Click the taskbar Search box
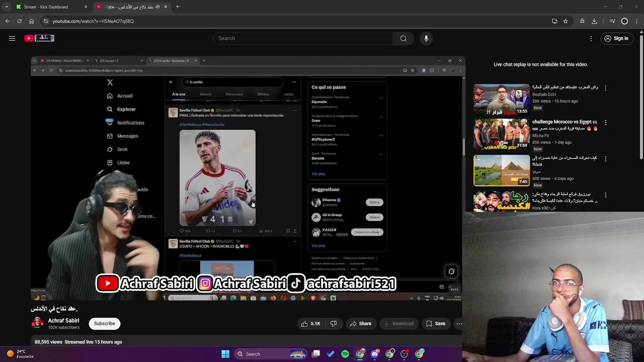 271,354
